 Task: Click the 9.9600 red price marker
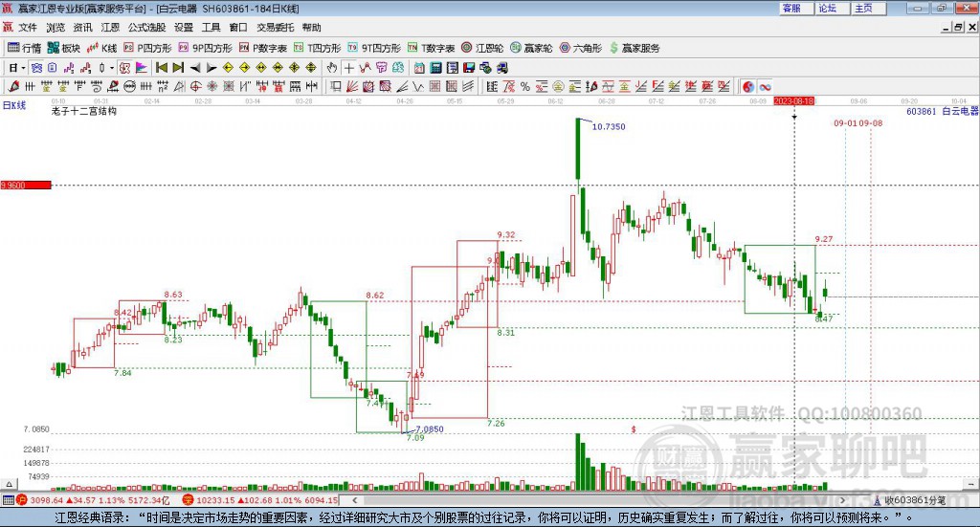tap(26, 185)
